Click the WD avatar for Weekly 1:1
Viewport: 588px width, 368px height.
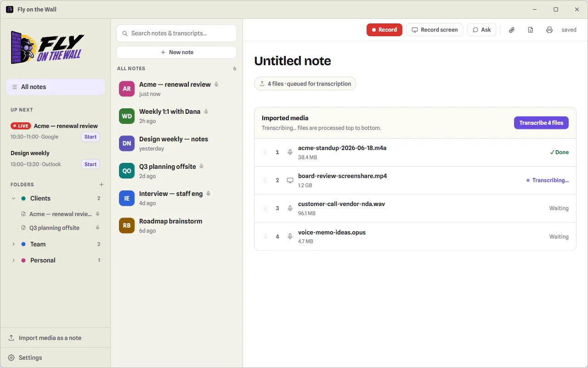[127, 116]
